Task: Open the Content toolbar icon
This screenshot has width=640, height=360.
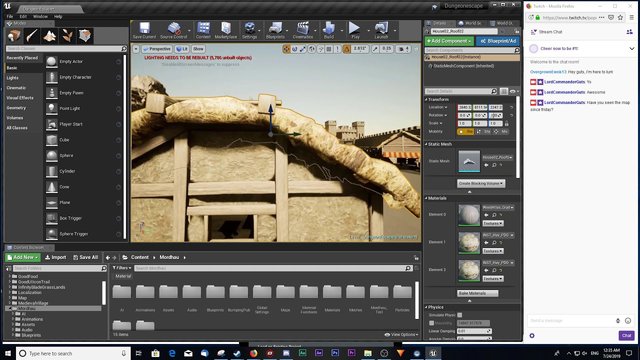Action: (203, 30)
